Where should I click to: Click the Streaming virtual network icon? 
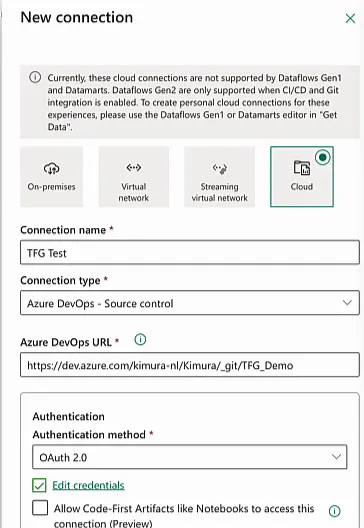[x=220, y=168]
